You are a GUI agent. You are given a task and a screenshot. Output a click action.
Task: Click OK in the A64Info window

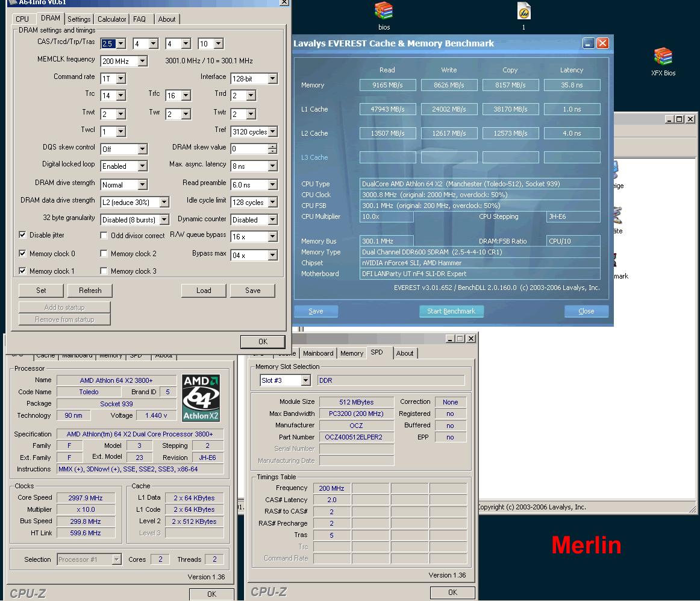[x=263, y=342]
